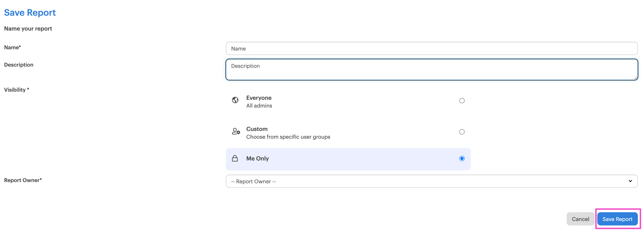
Task: Select the Me Only radio button
Action: tap(462, 158)
